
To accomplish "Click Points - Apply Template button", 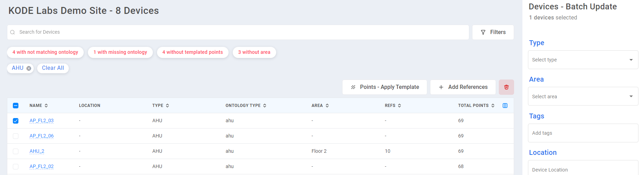I will (x=385, y=87).
